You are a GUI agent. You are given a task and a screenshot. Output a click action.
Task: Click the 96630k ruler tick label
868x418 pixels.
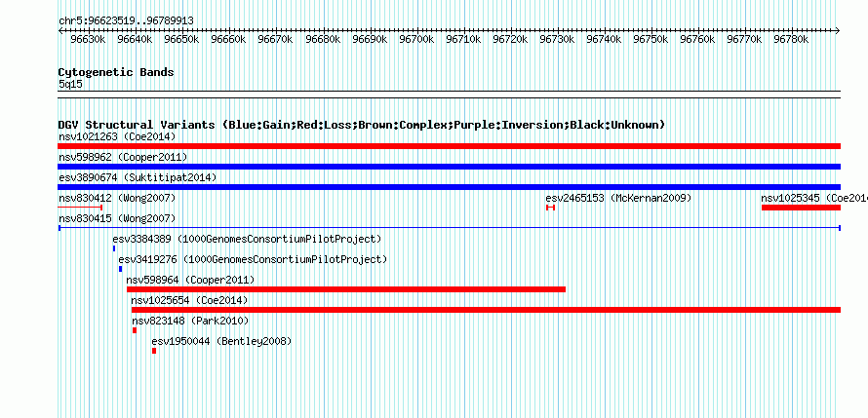(89, 39)
